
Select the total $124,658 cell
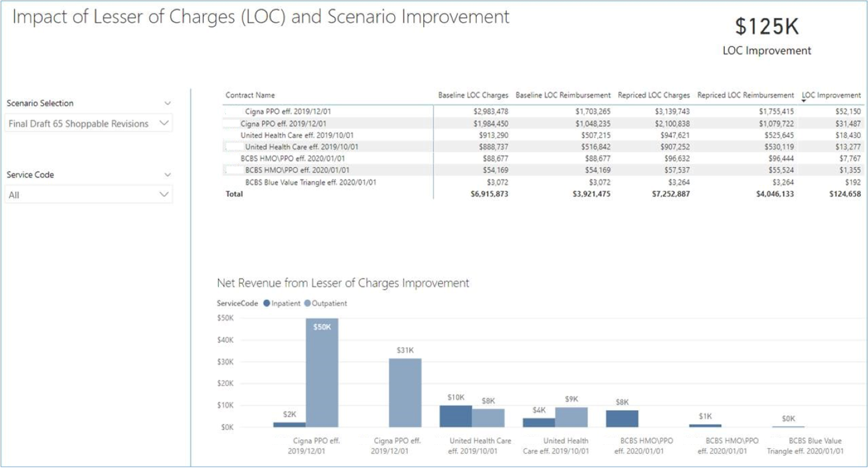[x=845, y=194]
